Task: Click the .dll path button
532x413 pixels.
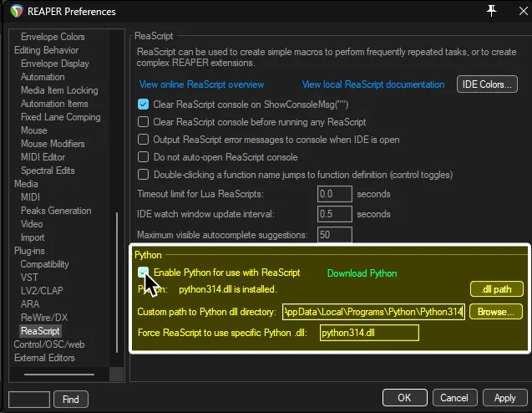Action: tap(496, 289)
